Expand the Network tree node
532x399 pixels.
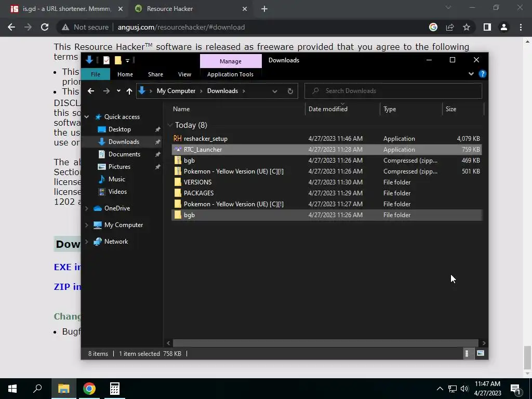coord(87,242)
